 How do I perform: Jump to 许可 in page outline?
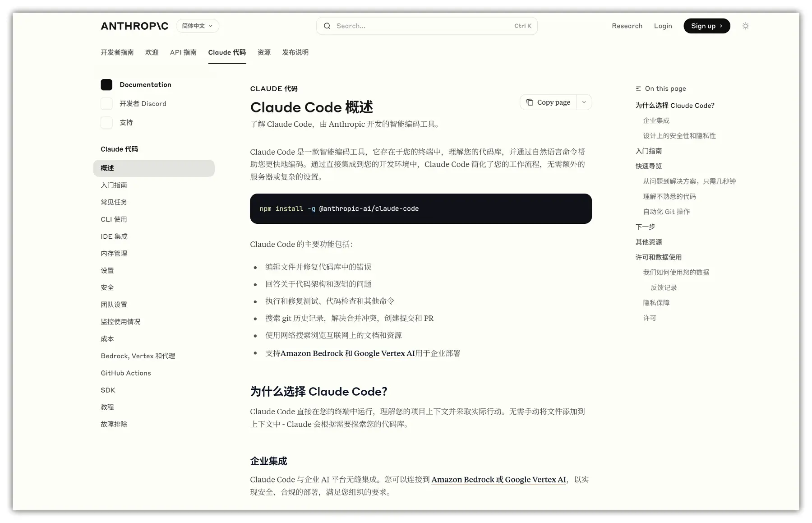coord(650,318)
